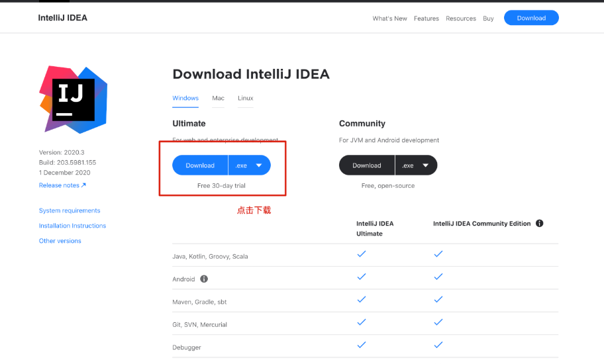604x364 pixels.
Task: Open the external arrow on Release notes
Action: [x=83, y=185]
